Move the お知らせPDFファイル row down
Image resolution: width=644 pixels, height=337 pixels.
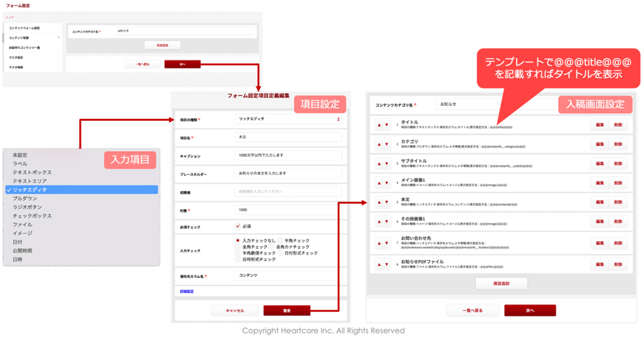point(387,264)
